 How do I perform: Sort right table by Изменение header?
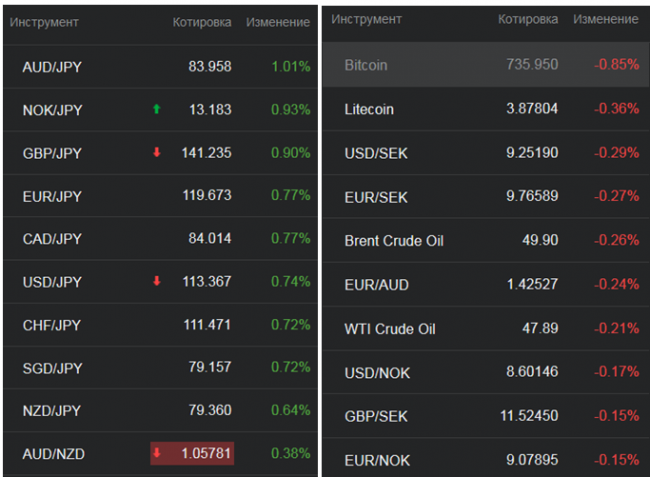pos(605,19)
